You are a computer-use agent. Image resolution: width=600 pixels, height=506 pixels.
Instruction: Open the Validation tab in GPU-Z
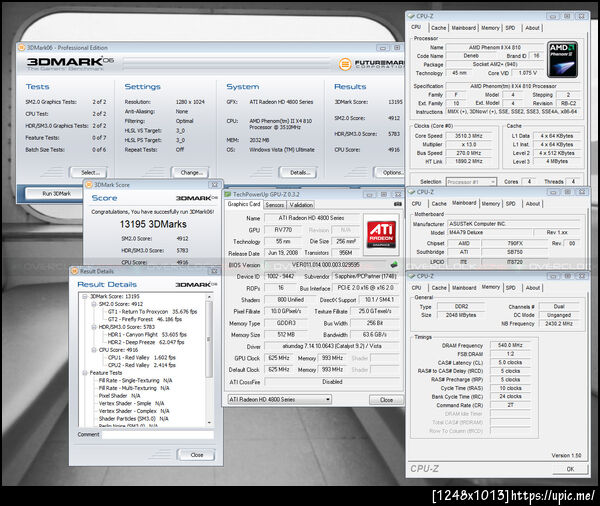click(x=301, y=205)
